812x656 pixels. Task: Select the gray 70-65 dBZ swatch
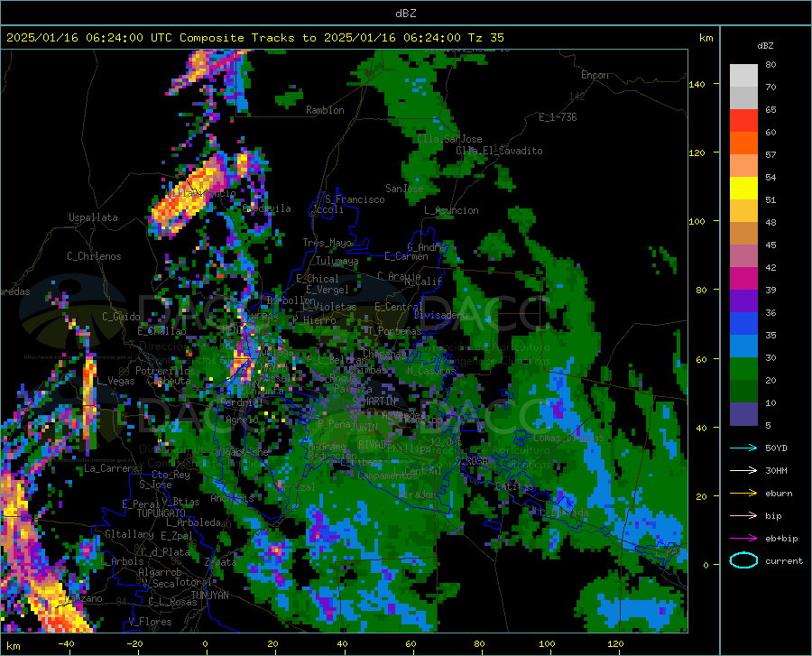743,97
